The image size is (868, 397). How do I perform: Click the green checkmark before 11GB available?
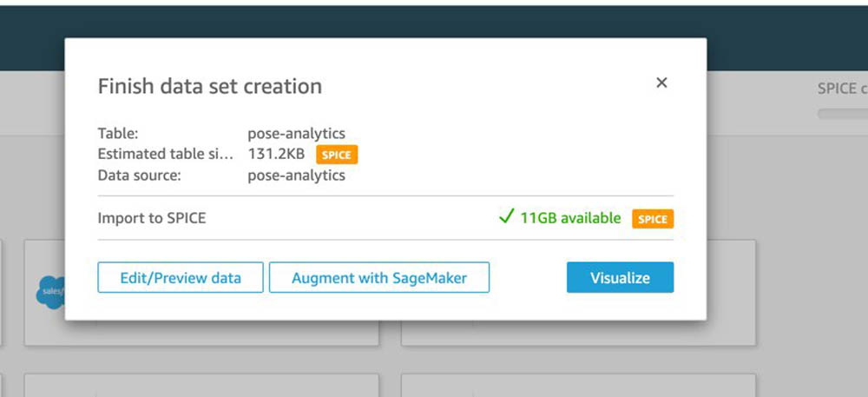[506, 216]
